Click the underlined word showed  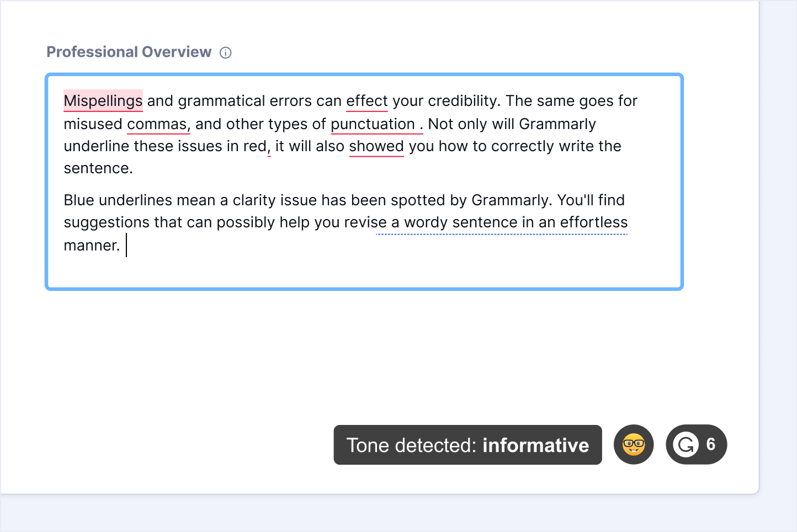(x=376, y=146)
